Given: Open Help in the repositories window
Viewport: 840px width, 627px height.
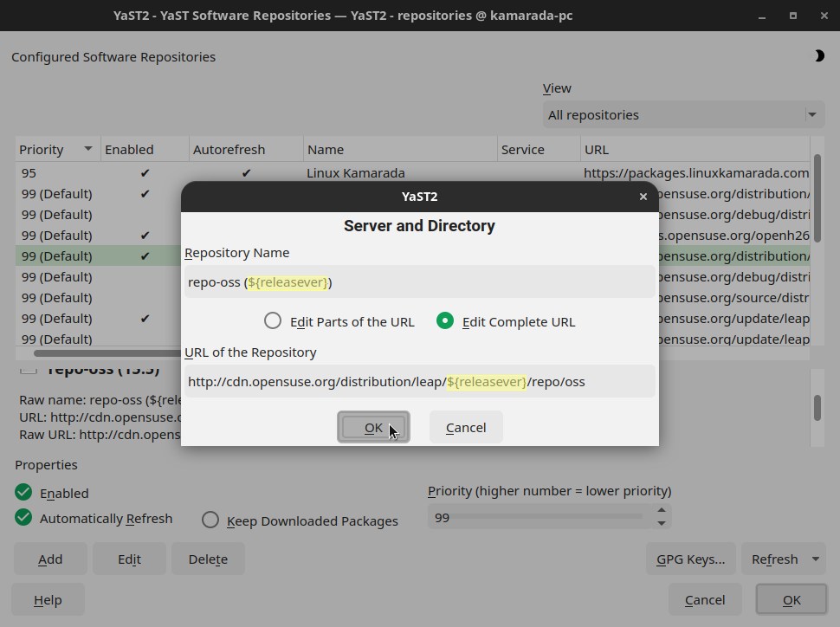Looking at the screenshot, I should click(x=48, y=599).
